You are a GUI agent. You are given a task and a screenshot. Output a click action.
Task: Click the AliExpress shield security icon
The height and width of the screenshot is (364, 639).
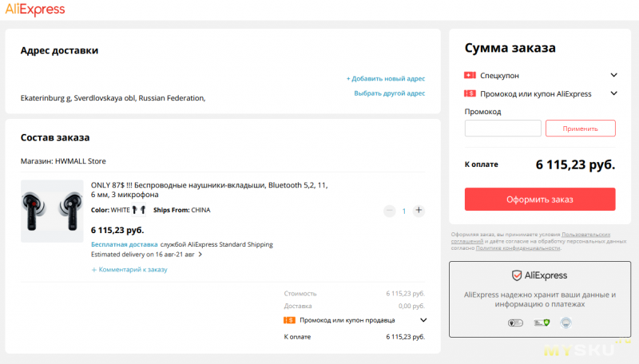pyautogui.click(x=517, y=275)
